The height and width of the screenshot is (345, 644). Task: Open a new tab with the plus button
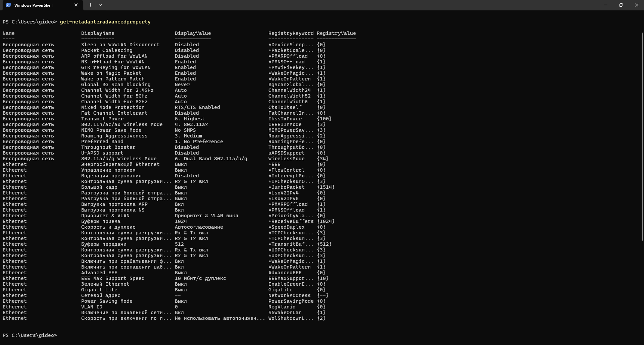click(x=90, y=5)
